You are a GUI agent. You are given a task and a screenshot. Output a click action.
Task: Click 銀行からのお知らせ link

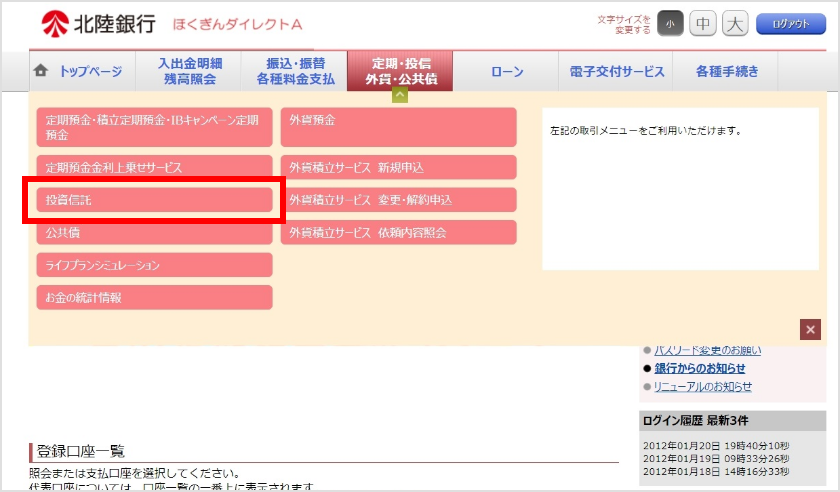pyautogui.click(x=699, y=368)
